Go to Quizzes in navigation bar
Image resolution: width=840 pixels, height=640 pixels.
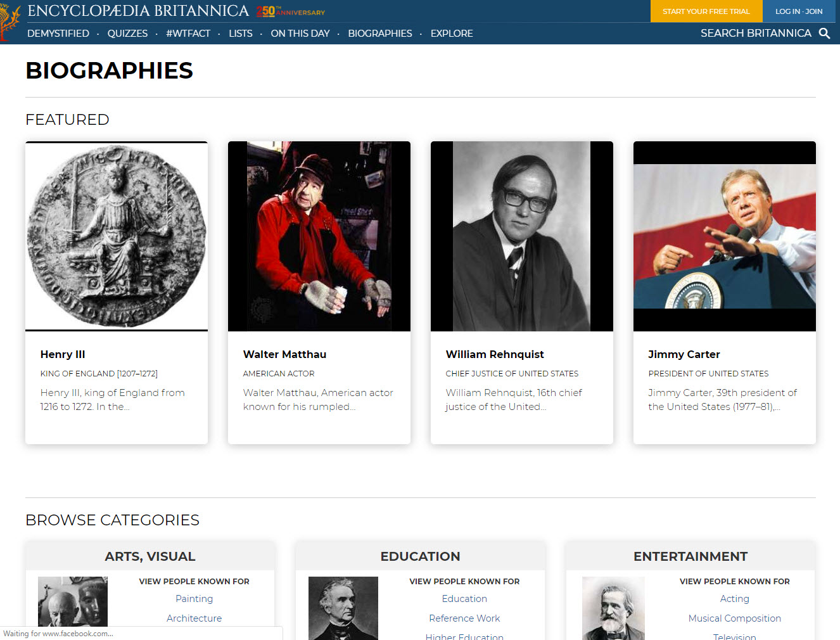pyautogui.click(x=127, y=34)
